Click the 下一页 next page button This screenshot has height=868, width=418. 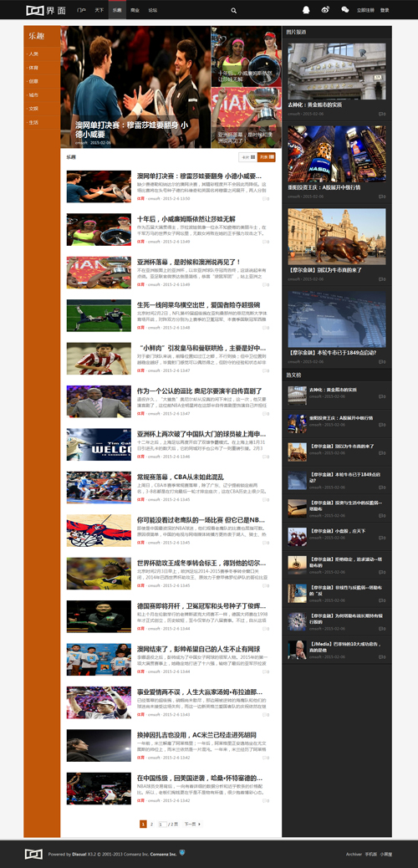pos(191,825)
